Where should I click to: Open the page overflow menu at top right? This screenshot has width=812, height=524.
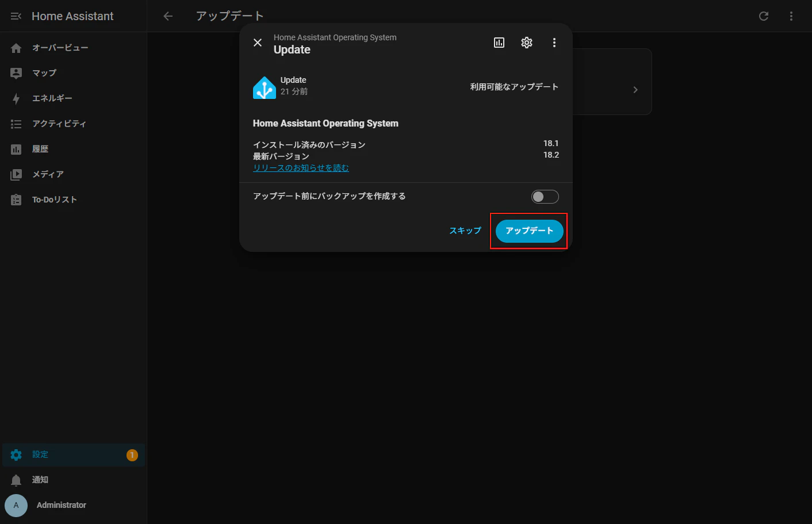[x=791, y=16]
